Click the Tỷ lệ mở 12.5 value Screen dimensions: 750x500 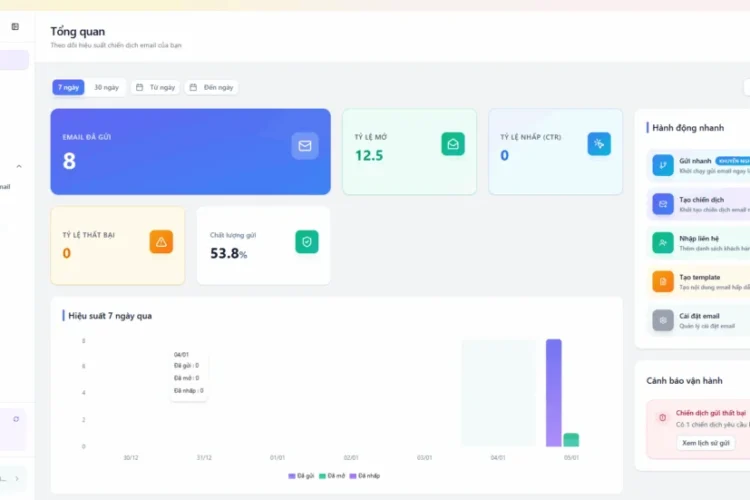(x=369, y=156)
